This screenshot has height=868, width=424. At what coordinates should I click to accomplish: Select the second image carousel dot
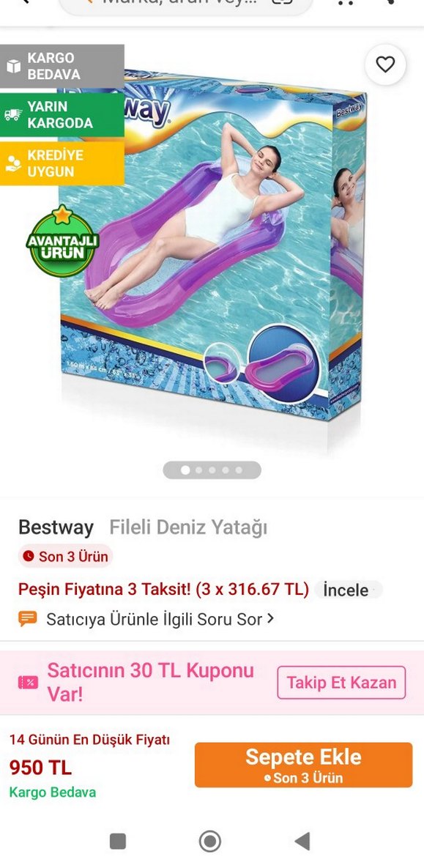[198, 470]
